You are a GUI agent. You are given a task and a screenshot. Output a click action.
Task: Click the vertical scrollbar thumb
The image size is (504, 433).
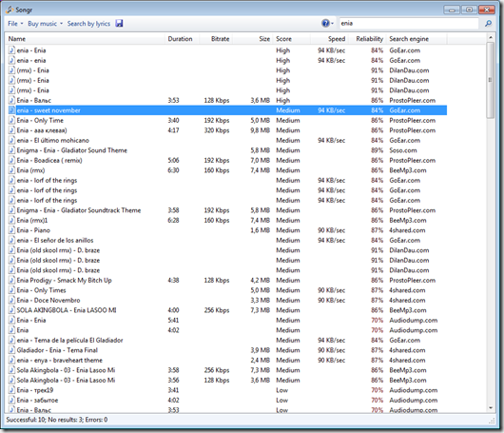click(490, 81)
